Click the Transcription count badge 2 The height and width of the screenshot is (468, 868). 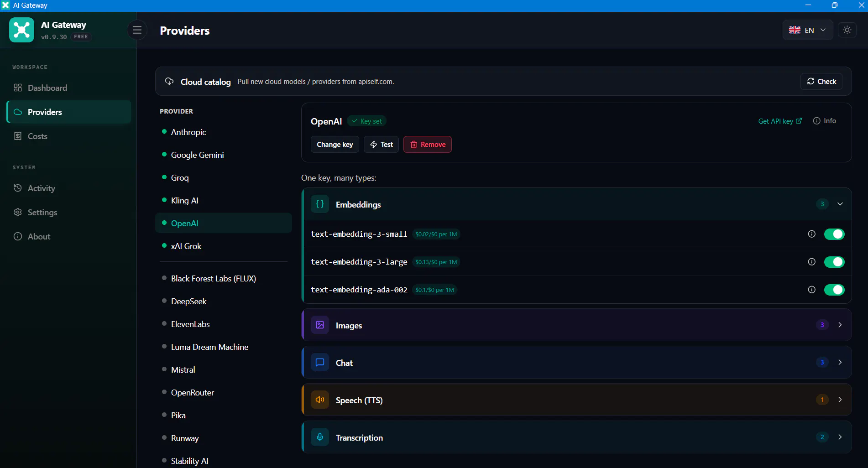(822, 437)
